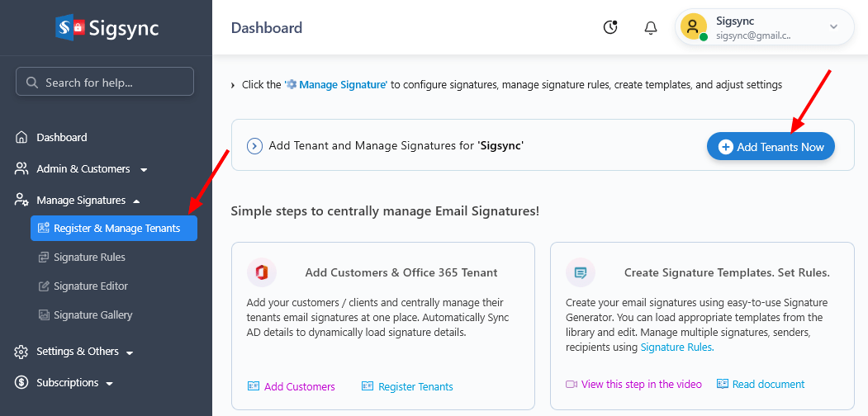Click the Sigsync logo in sidebar

[106, 28]
